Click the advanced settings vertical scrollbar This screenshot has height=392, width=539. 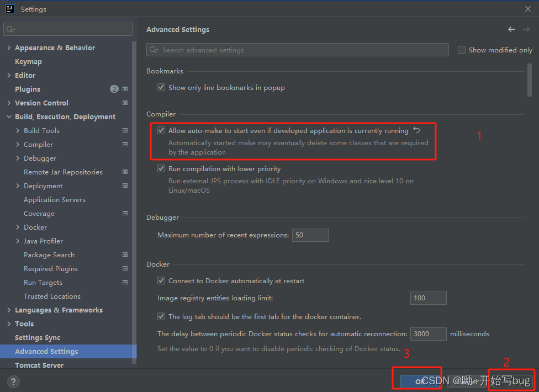click(530, 80)
